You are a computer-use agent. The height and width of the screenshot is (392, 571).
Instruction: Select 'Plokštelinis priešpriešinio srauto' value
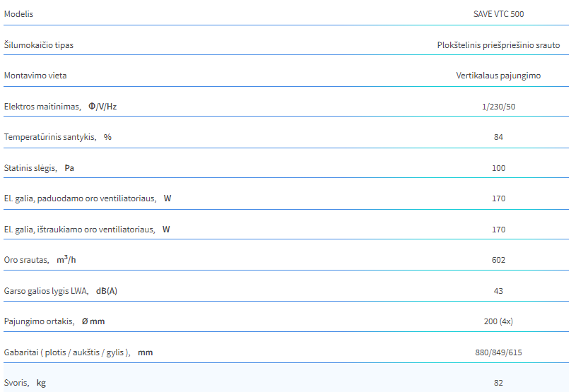(x=498, y=45)
